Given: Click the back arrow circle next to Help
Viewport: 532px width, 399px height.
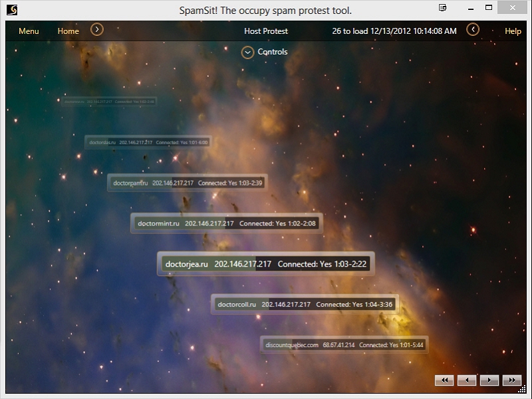Looking at the screenshot, I should tap(473, 29).
